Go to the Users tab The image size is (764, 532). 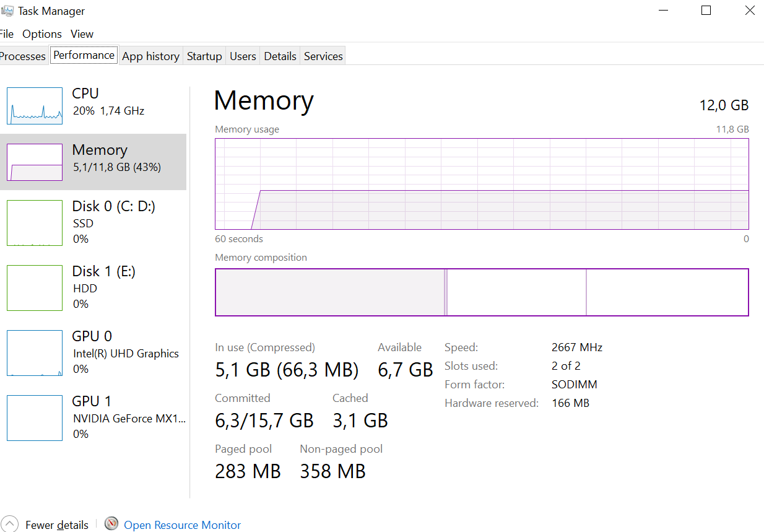pyautogui.click(x=243, y=56)
